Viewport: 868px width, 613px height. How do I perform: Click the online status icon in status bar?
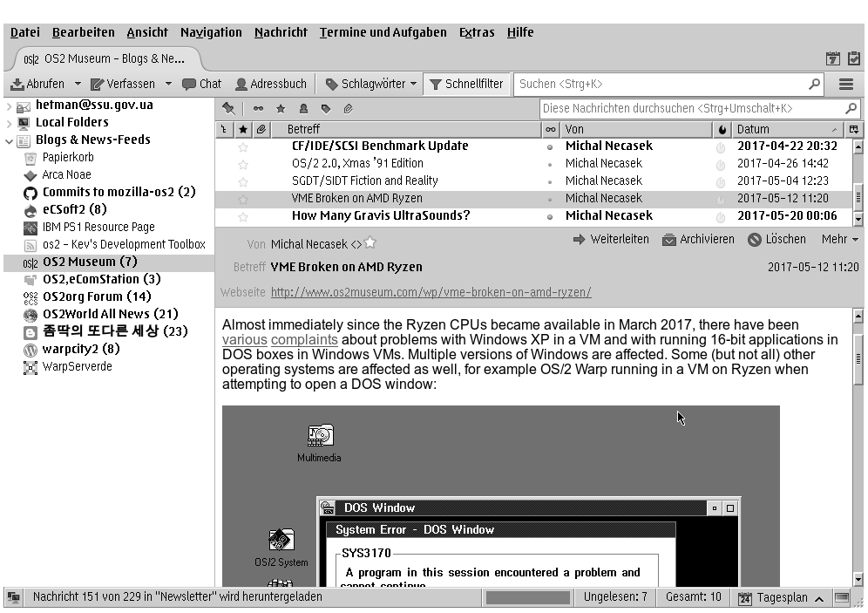(14, 597)
